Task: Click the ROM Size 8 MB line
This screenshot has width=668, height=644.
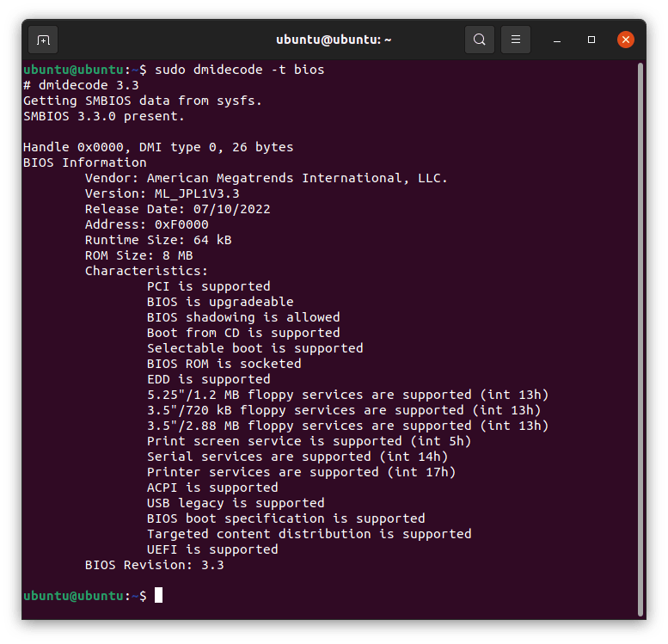Action: [139, 255]
